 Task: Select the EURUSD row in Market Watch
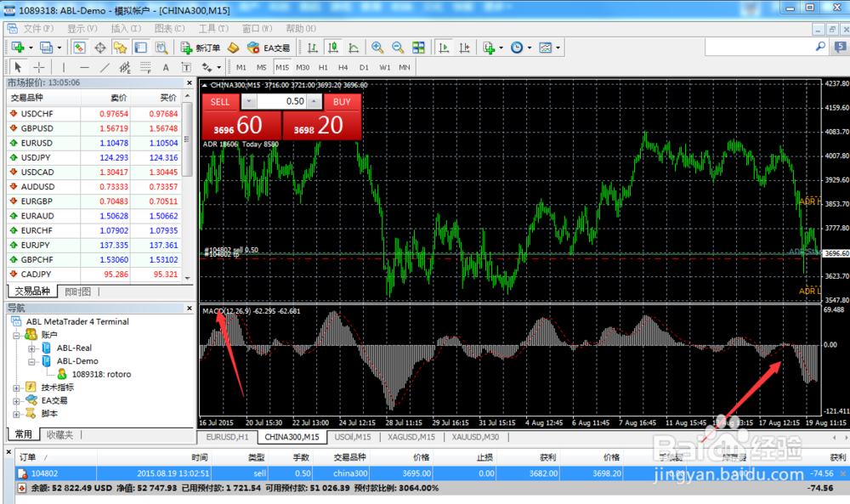click(x=95, y=143)
